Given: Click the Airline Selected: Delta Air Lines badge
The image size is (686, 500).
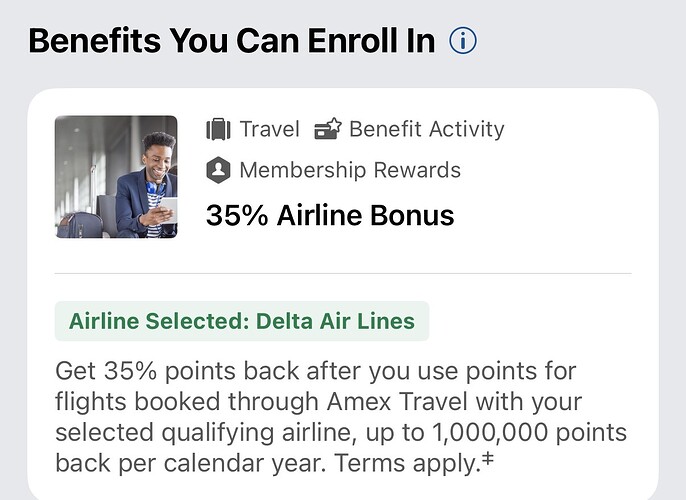Looking at the screenshot, I should tap(241, 322).
